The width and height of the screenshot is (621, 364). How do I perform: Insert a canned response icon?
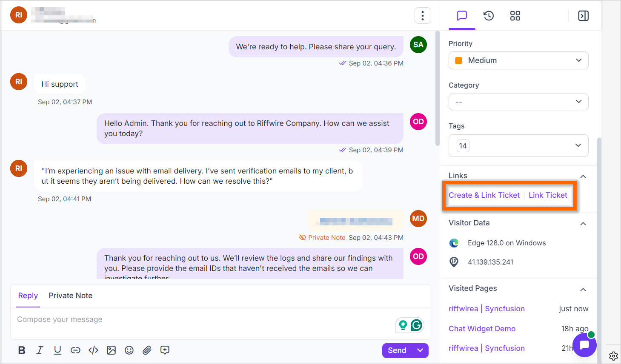pyautogui.click(x=165, y=350)
